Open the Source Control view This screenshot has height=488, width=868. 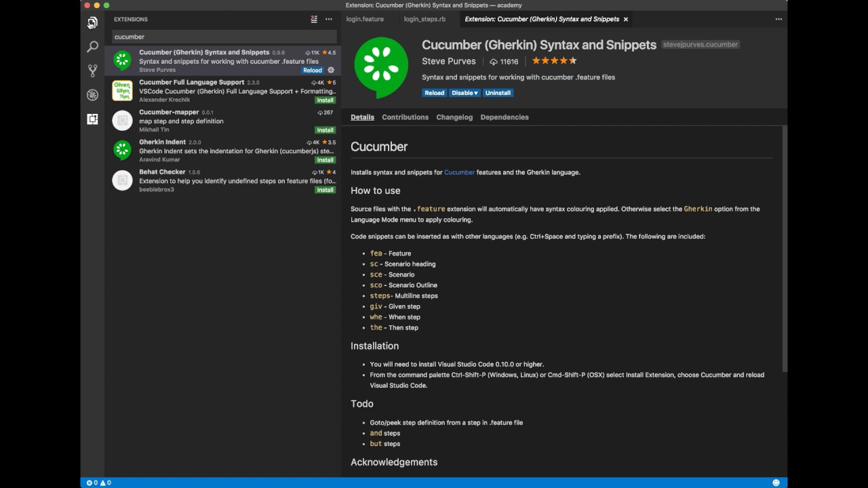pos(92,70)
